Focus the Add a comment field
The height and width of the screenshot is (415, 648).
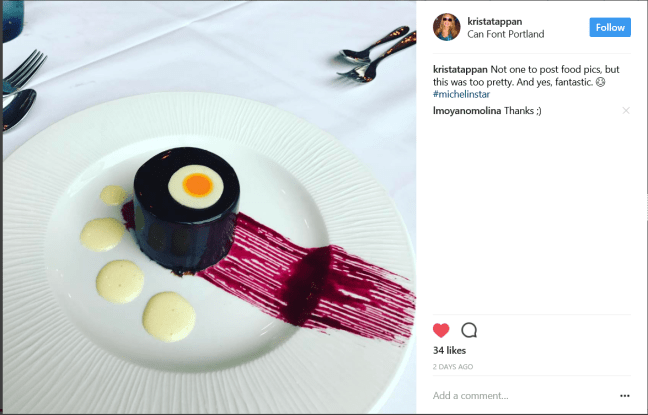(523, 396)
